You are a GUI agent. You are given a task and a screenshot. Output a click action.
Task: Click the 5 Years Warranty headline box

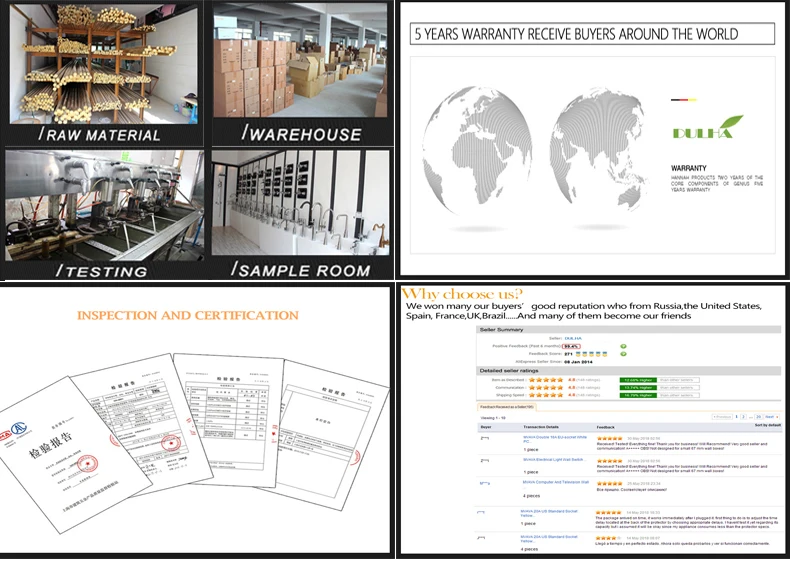[592, 34]
